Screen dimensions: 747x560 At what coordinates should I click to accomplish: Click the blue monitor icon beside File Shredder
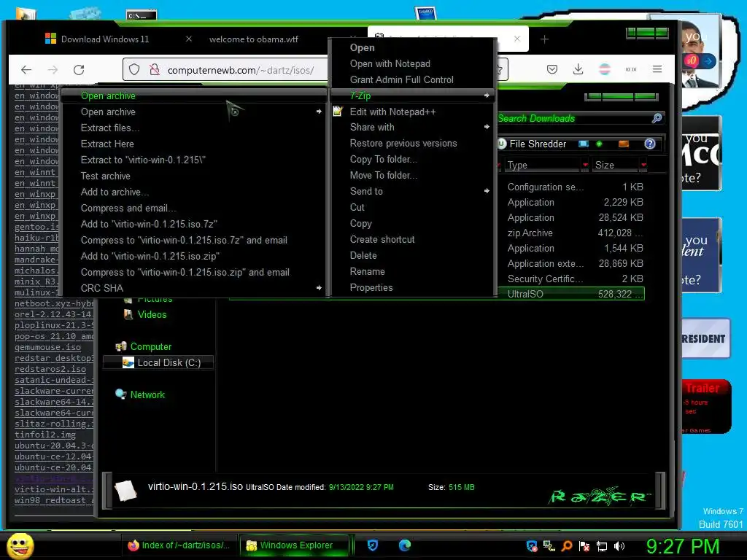[584, 144]
